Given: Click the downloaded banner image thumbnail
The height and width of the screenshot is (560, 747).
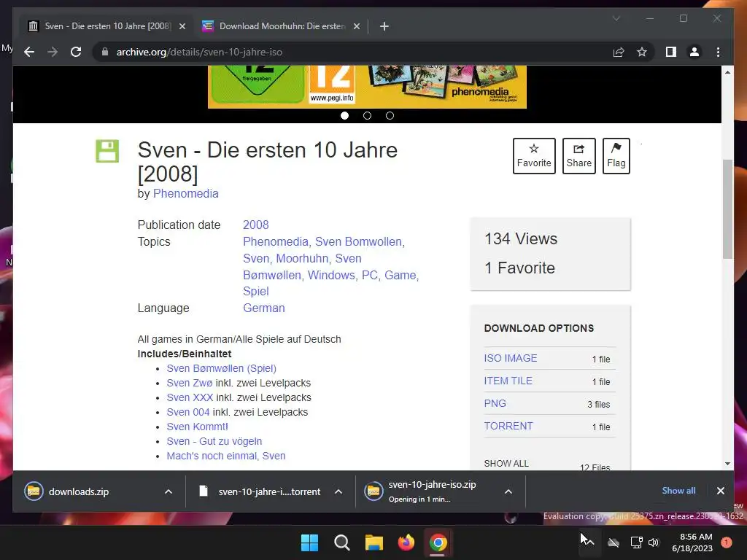Looking at the screenshot, I should tap(367, 87).
